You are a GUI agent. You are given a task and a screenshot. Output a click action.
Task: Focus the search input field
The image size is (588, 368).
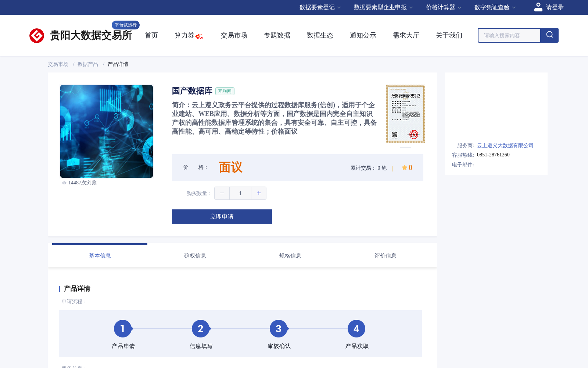[x=509, y=35]
